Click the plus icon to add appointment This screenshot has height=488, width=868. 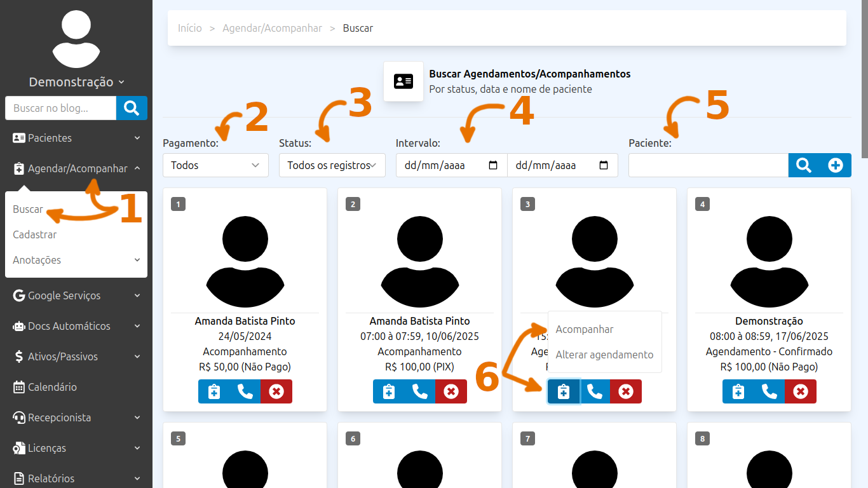[x=836, y=165]
